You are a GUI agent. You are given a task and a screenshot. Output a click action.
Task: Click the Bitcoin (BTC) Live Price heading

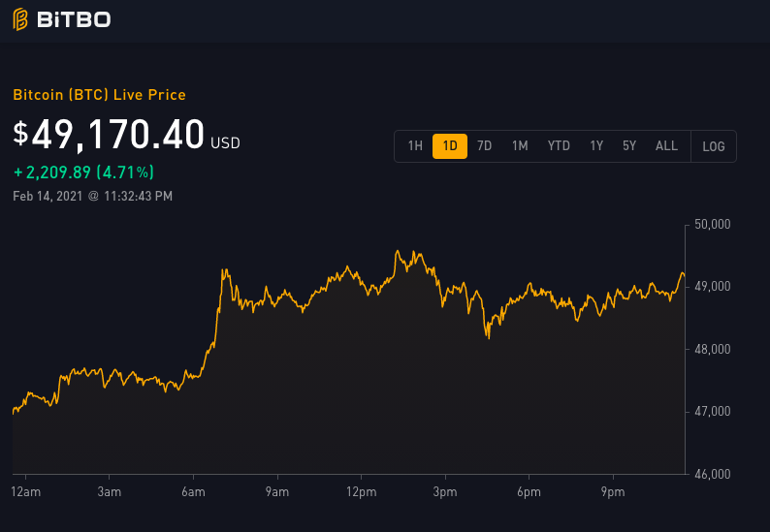click(99, 95)
